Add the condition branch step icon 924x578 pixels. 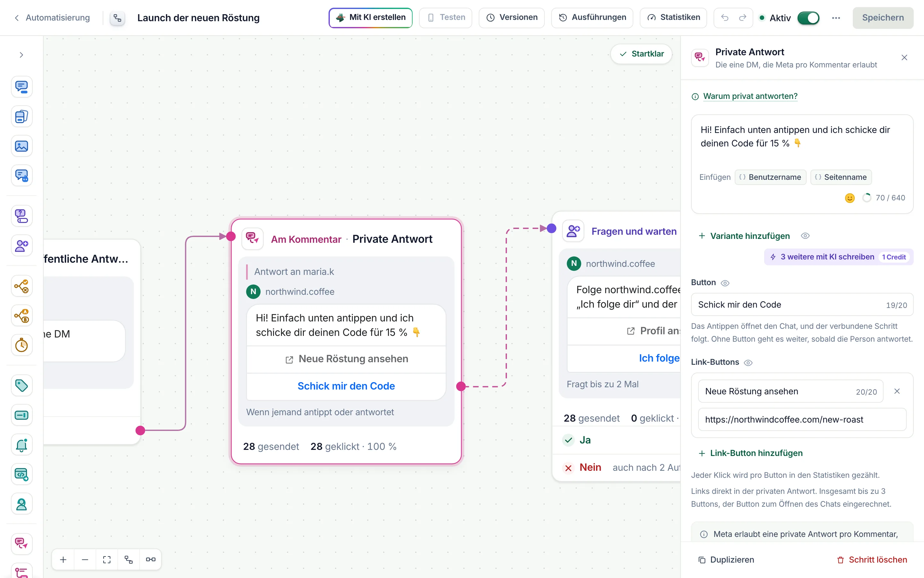click(21, 286)
